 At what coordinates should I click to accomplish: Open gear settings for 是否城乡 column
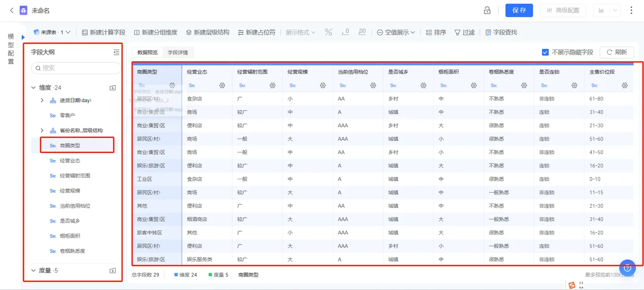point(423,85)
